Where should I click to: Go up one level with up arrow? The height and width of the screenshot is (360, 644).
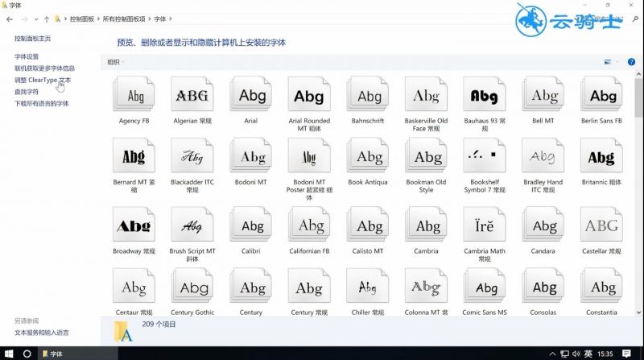point(47,19)
